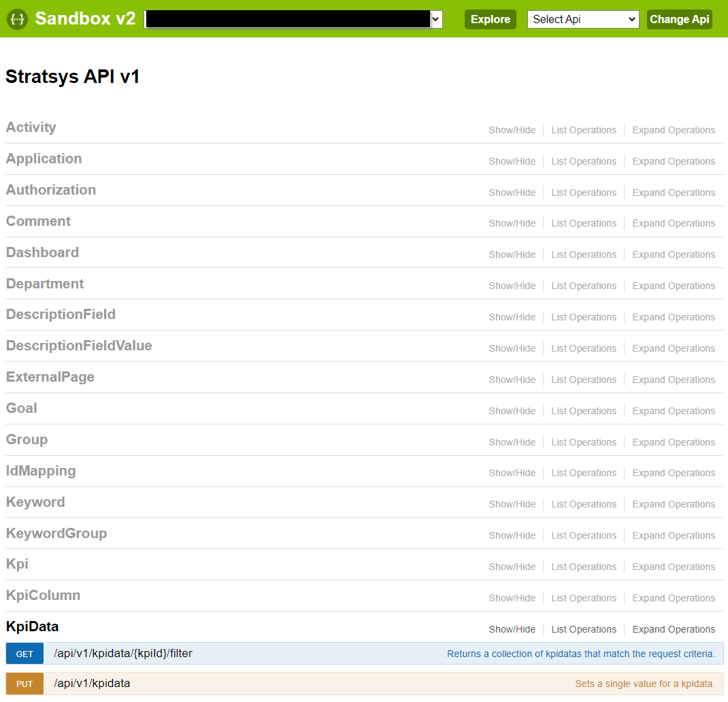Open the redacted URL dropdown arrow

click(435, 19)
